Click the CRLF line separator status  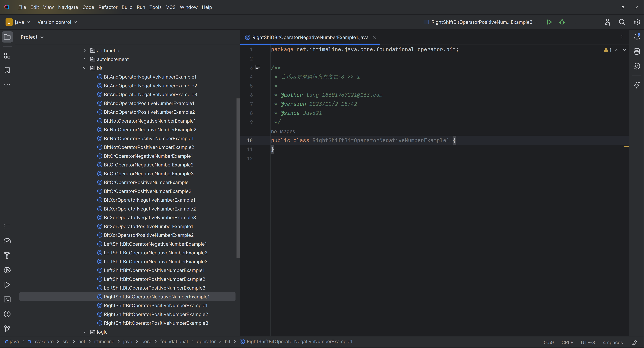[567, 342]
